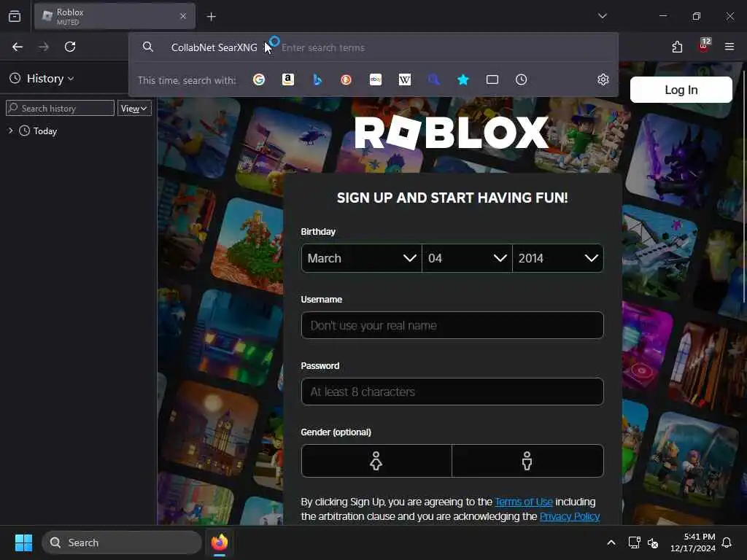Image resolution: width=747 pixels, height=560 pixels.
Task: Select Today entry in history sidebar
Action: point(44,131)
